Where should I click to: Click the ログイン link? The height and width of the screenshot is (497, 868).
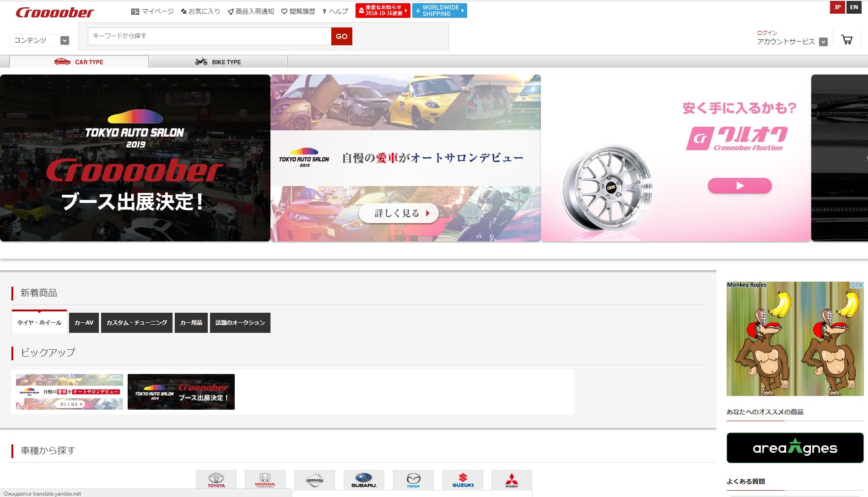767,33
